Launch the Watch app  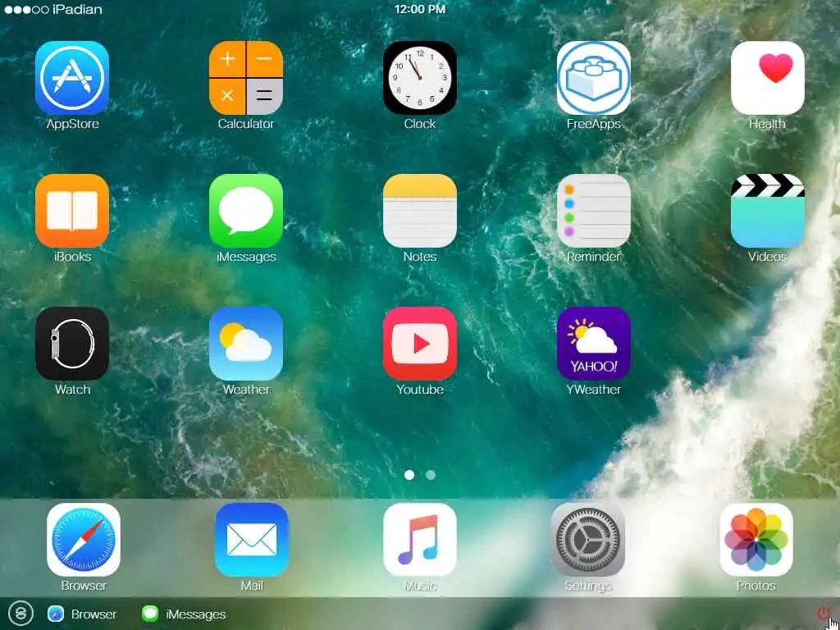(72, 344)
